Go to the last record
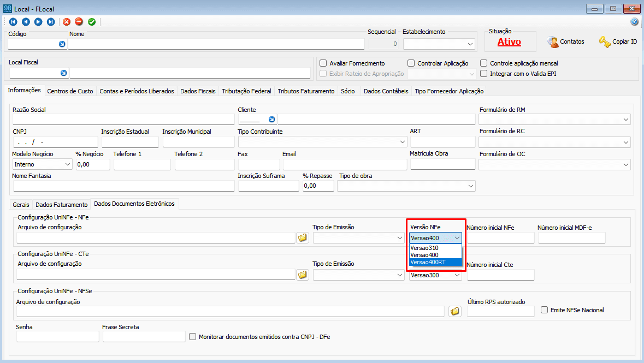The width and height of the screenshot is (644, 363). coord(50,22)
